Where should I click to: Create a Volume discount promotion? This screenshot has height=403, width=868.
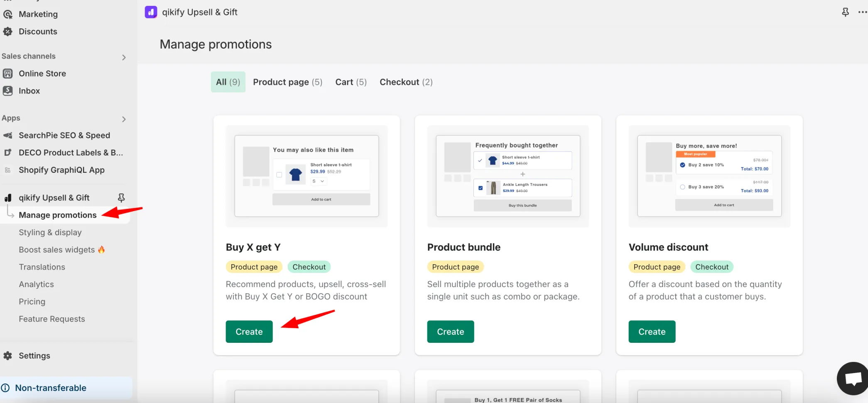[652, 332]
